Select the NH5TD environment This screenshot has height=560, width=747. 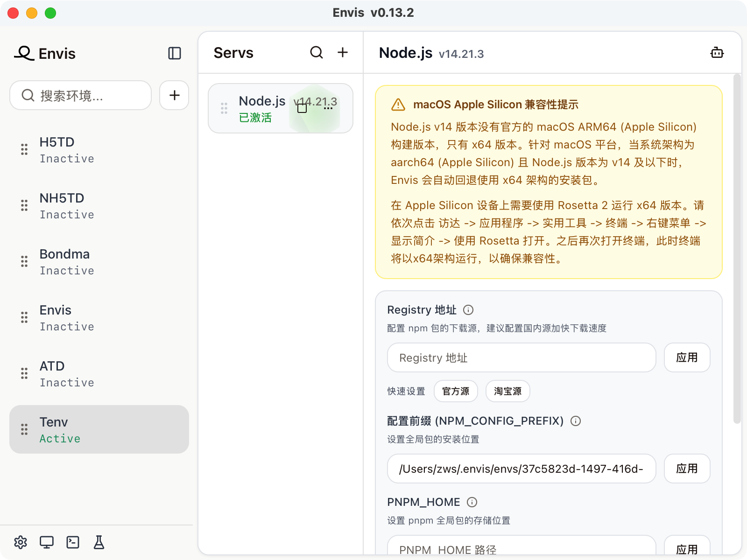pyautogui.click(x=99, y=205)
